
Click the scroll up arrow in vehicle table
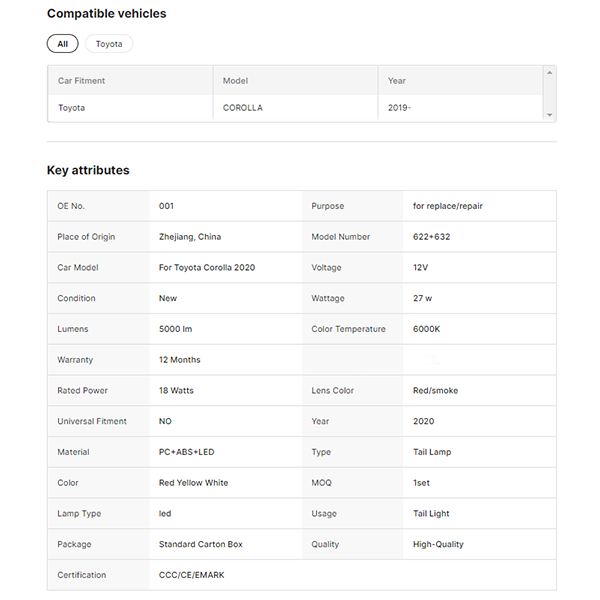(x=549, y=72)
